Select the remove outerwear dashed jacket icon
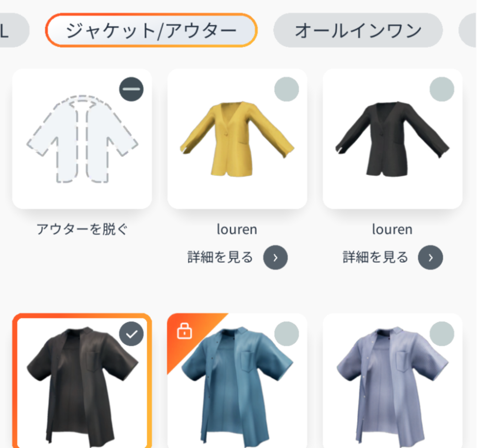The width and height of the screenshot is (477, 448). tap(82, 138)
